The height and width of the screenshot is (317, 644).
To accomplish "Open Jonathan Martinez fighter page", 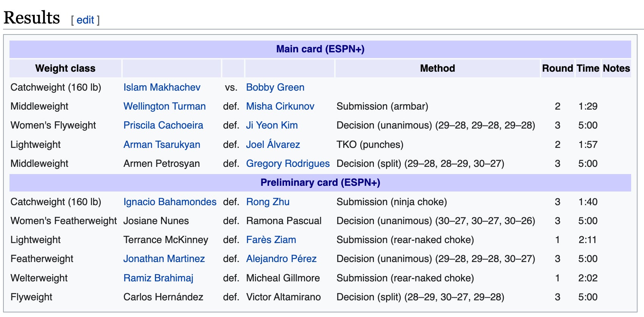I will [164, 259].
